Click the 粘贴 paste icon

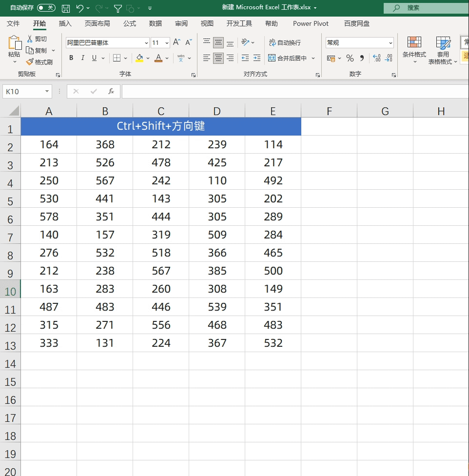pyautogui.click(x=15, y=42)
